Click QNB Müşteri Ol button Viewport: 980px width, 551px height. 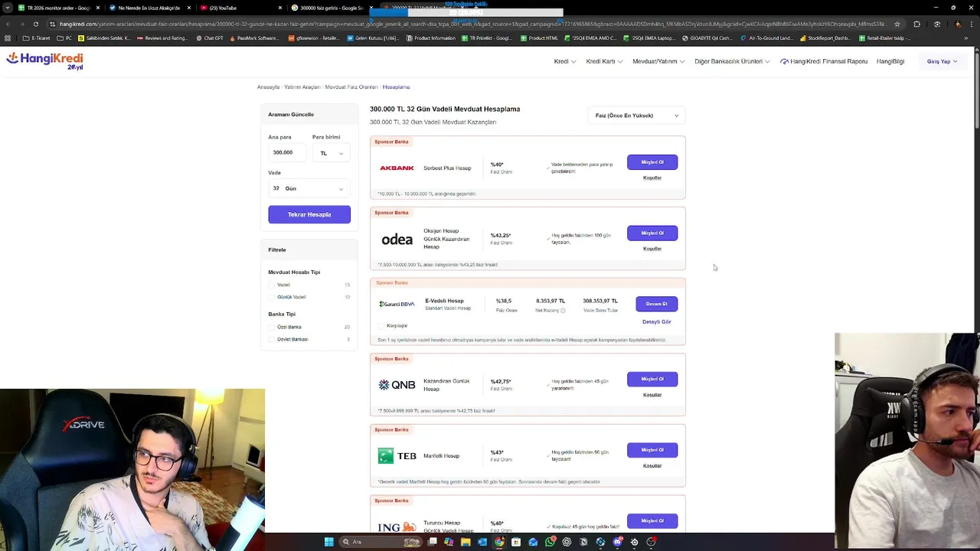(652, 379)
